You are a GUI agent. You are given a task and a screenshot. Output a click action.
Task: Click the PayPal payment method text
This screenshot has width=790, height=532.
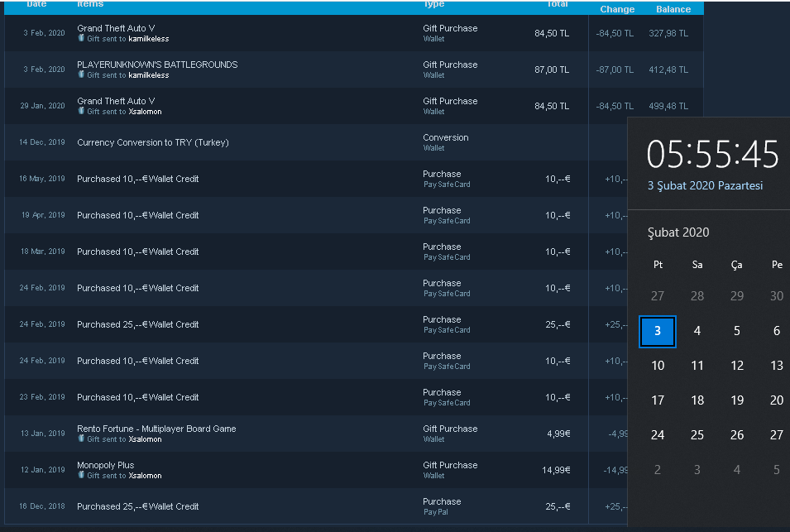pyautogui.click(x=436, y=512)
